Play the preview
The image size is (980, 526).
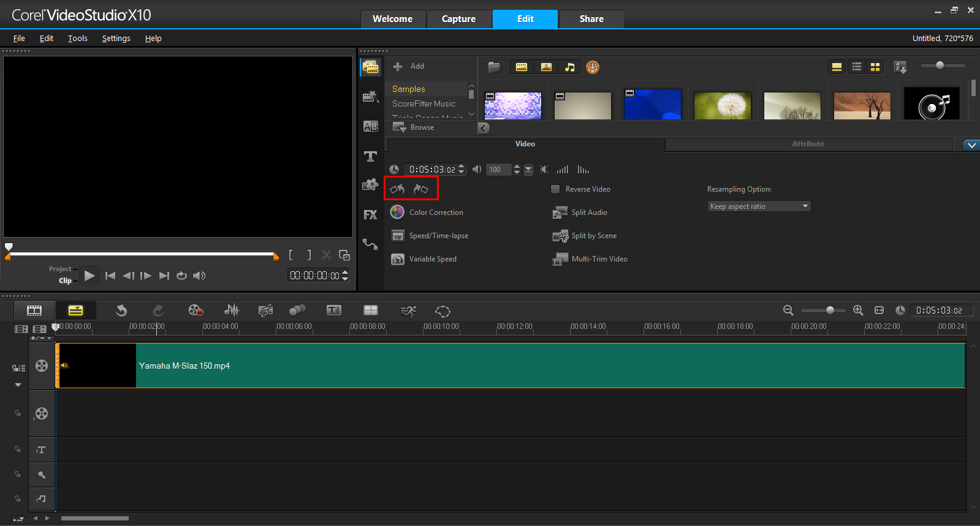point(89,276)
